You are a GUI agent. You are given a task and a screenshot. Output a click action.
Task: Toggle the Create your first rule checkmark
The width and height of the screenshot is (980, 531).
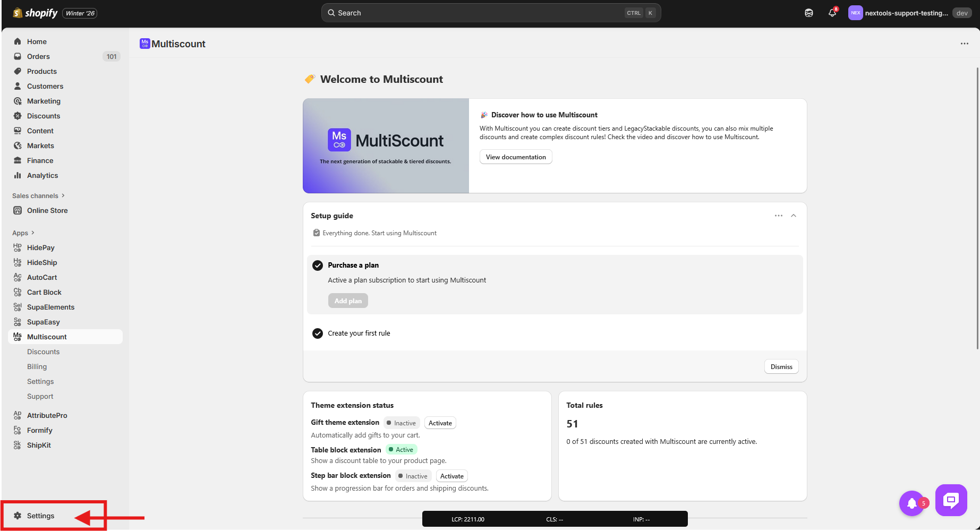click(318, 333)
